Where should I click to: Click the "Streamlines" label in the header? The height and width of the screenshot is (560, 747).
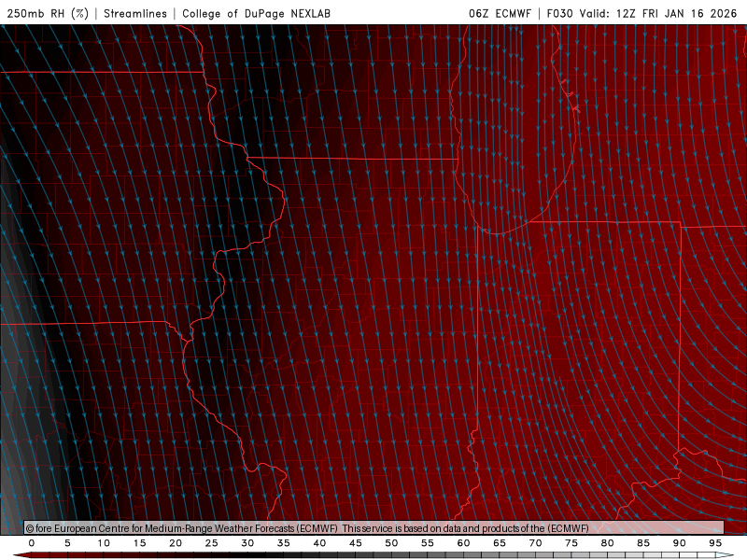coord(135,14)
